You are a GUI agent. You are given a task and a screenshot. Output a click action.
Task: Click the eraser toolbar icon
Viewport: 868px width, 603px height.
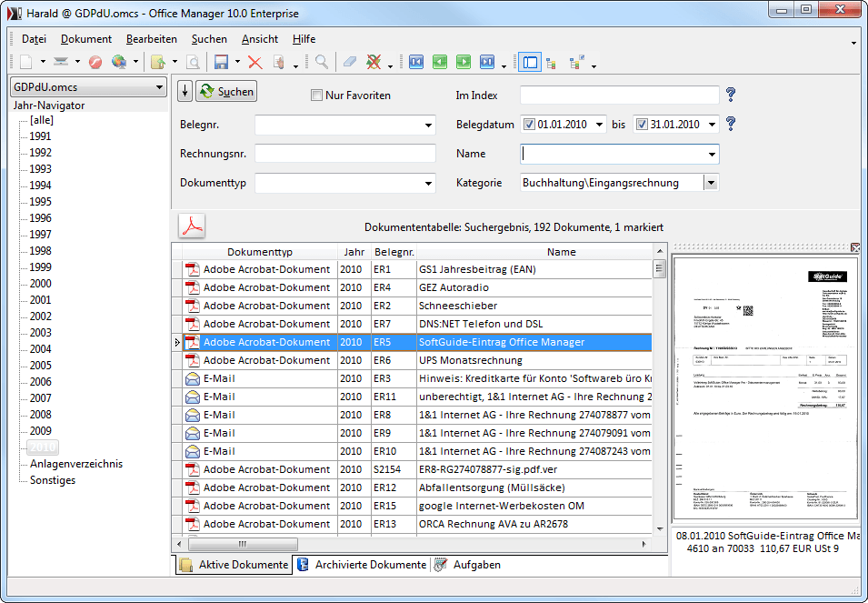tap(350, 62)
